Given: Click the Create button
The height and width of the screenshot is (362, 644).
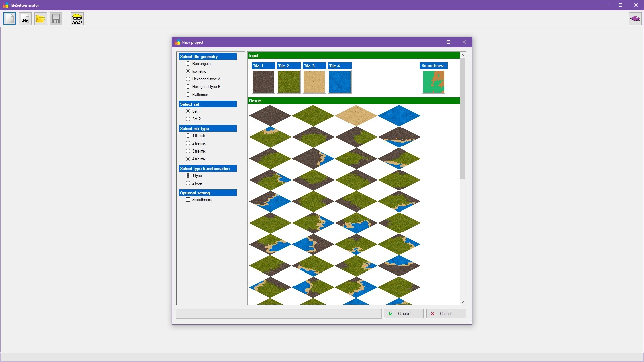Looking at the screenshot, I should [x=403, y=314].
